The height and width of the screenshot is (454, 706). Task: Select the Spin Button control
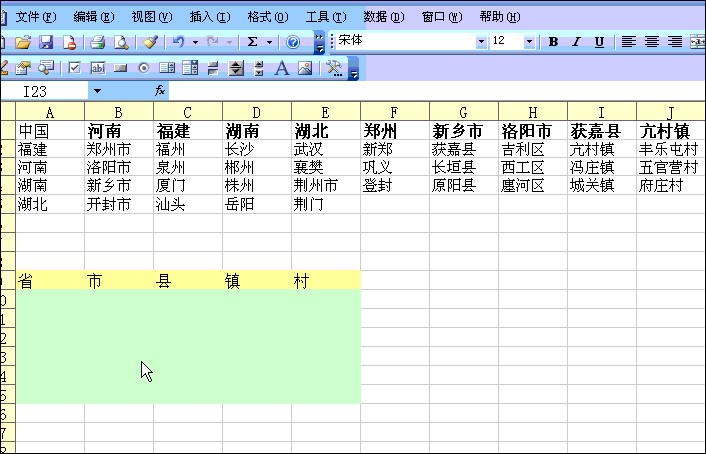pos(236,68)
